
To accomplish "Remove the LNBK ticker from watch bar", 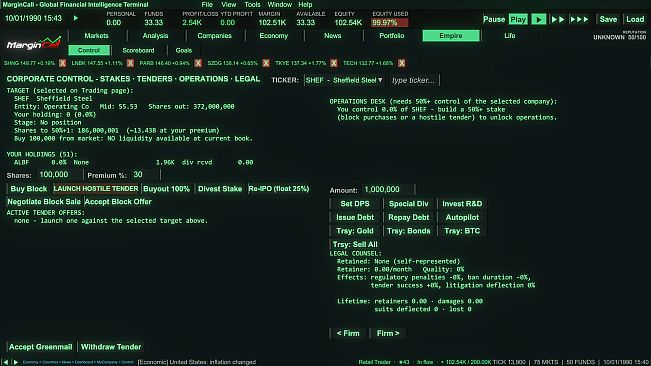I will pos(130,63).
